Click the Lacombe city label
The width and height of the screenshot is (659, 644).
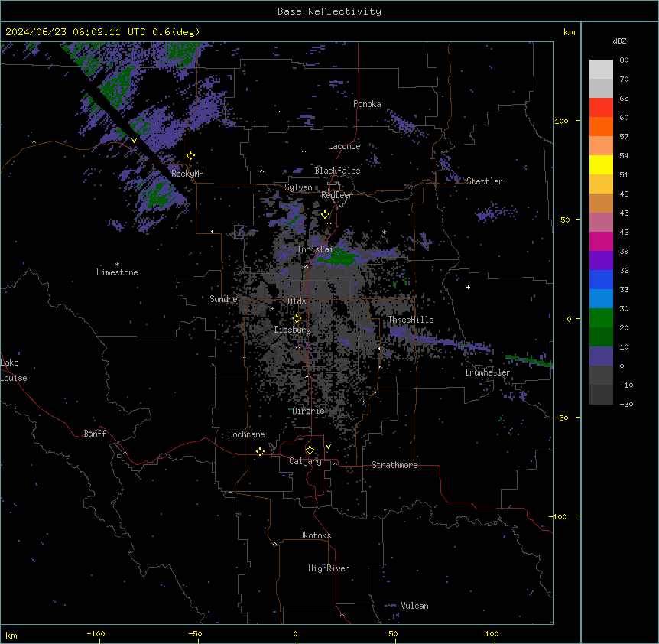[344, 146]
